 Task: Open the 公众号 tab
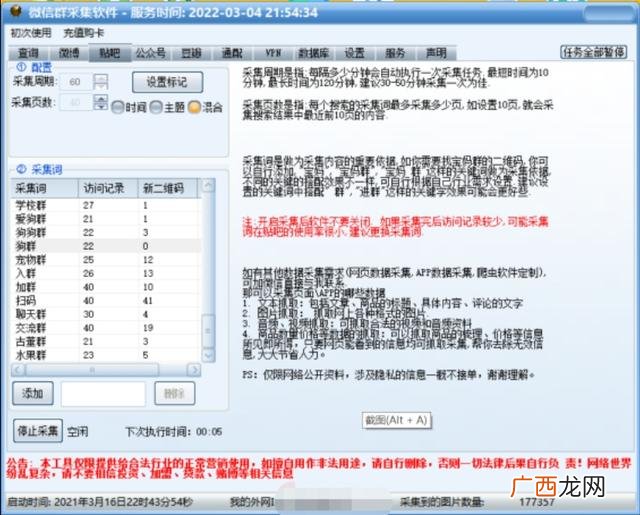point(151,53)
